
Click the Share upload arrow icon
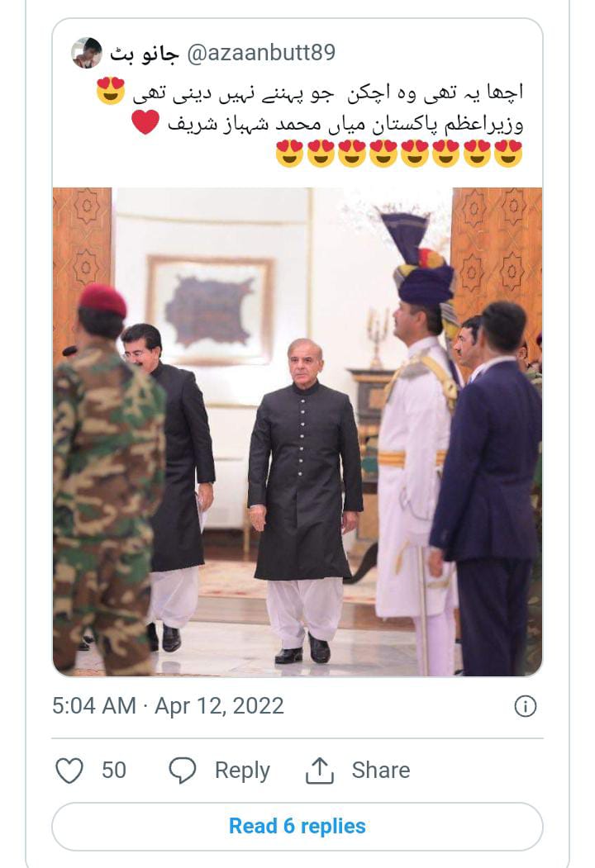pos(319,771)
